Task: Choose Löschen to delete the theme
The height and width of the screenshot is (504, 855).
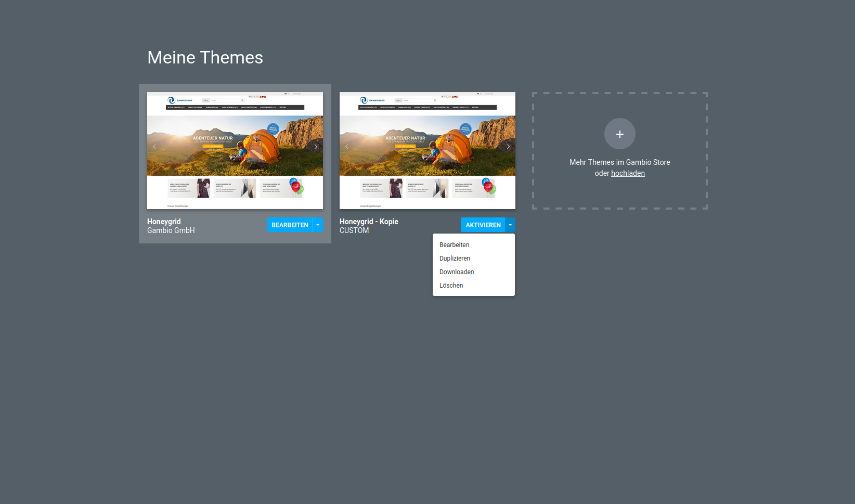Action: pyautogui.click(x=451, y=286)
